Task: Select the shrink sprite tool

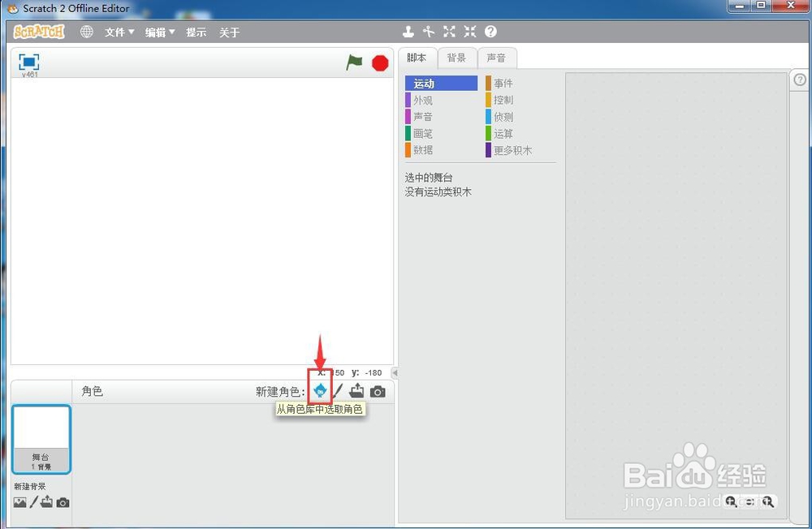Action: pyautogui.click(x=469, y=31)
